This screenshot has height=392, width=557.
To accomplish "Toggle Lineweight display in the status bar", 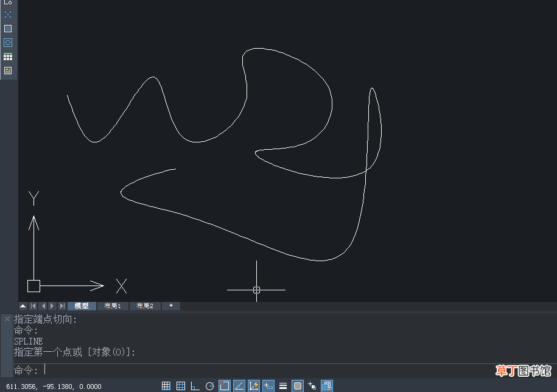I will click(283, 386).
